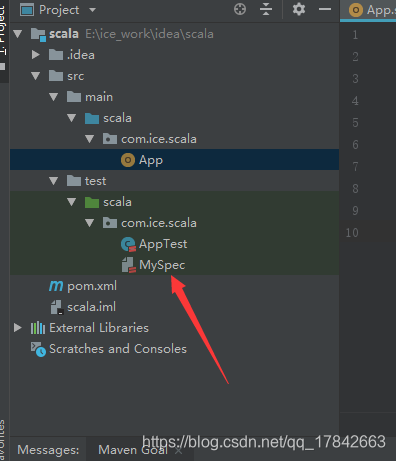Viewport: 396px width, 461px height.
Task: Click the test folder icon
Action: [x=74, y=181]
